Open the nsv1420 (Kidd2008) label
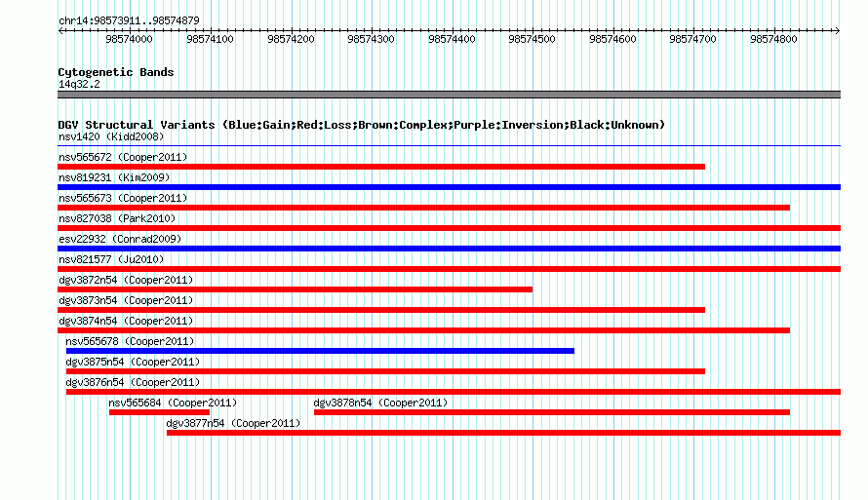The width and height of the screenshot is (868, 500). (x=111, y=136)
